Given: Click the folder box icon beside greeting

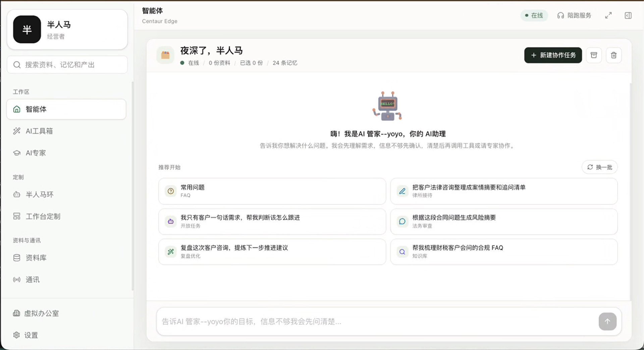Looking at the screenshot, I should tap(165, 55).
